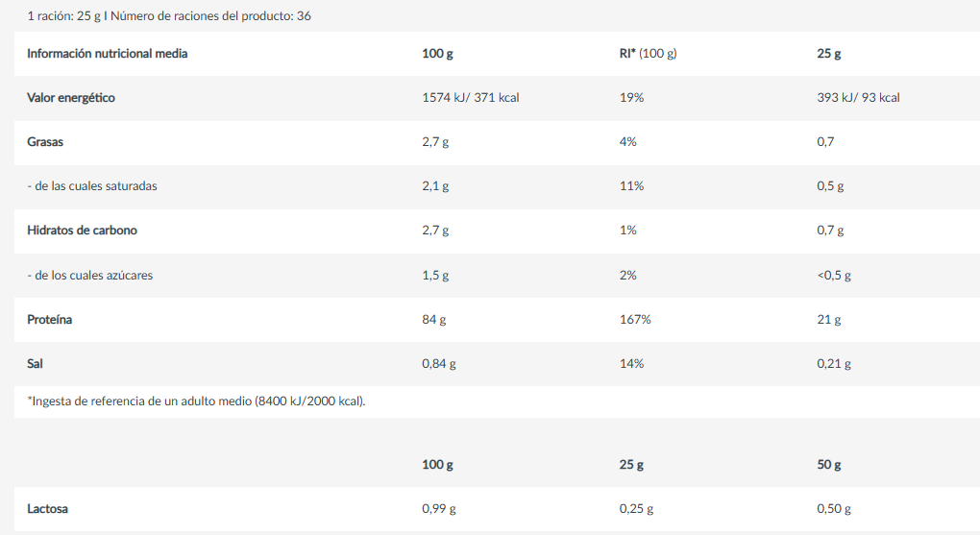980x535 pixels.
Task: Click the '- de las cuales saturadas' label
Action: (x=92, y=186)
